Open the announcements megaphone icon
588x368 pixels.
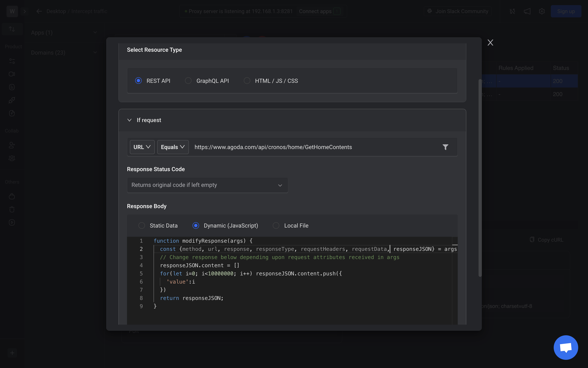pyautogui.click(x=527, y=11)
